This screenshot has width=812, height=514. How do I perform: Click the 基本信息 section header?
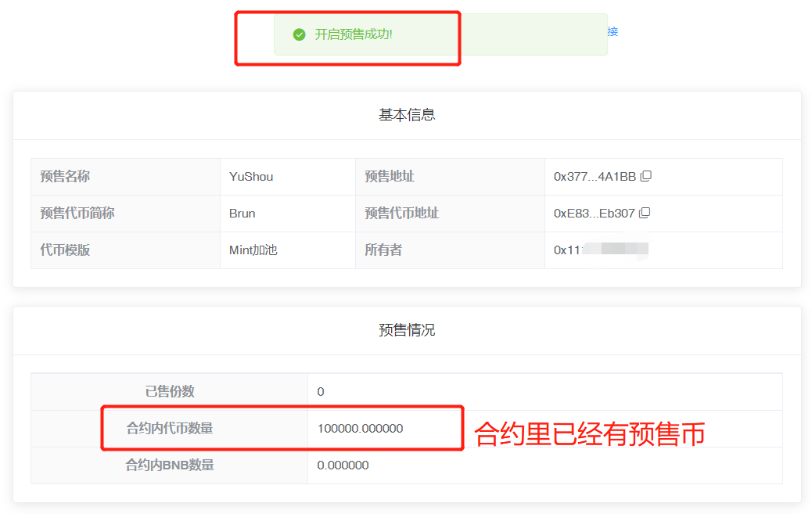click(x=407, y=115)
